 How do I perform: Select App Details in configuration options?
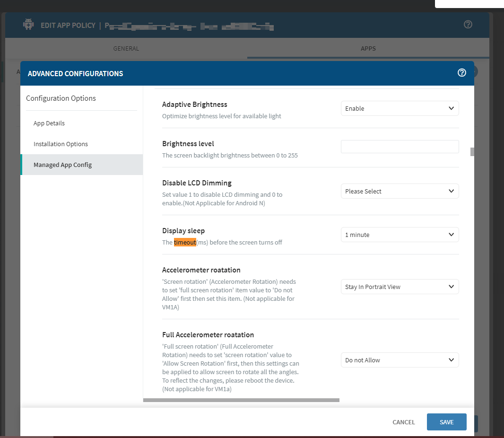[x=49, y=123]
